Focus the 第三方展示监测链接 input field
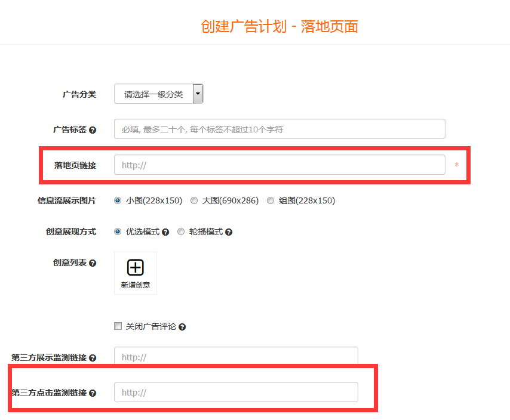The height and width of the screenshot is (420, 510). coord(236,356)
